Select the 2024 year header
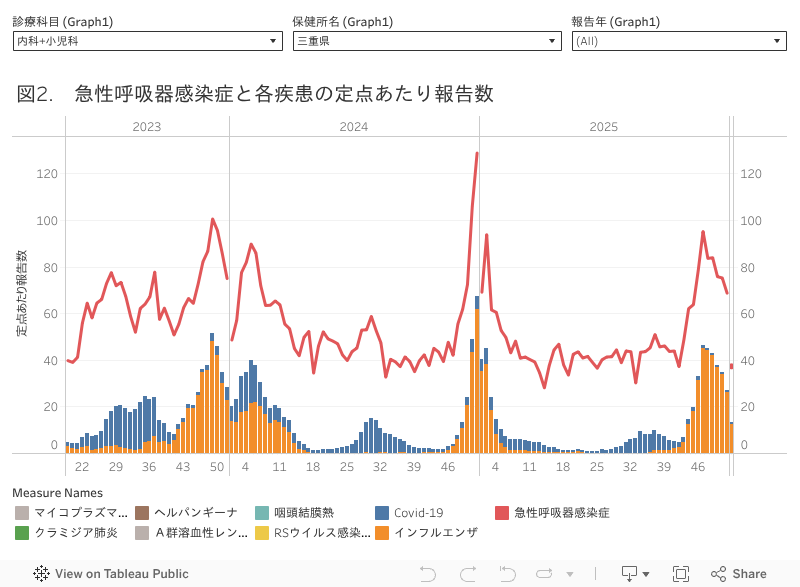 point(353,127)
